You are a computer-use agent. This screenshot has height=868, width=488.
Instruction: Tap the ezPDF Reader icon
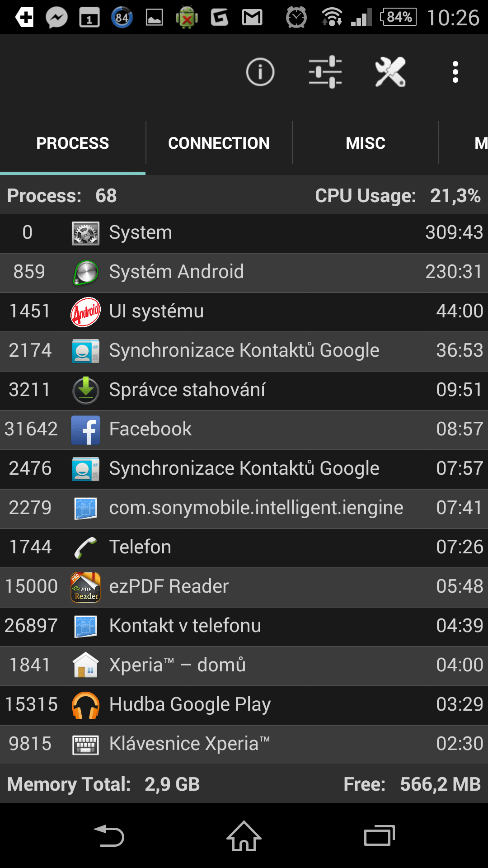(x=86, y=587)
